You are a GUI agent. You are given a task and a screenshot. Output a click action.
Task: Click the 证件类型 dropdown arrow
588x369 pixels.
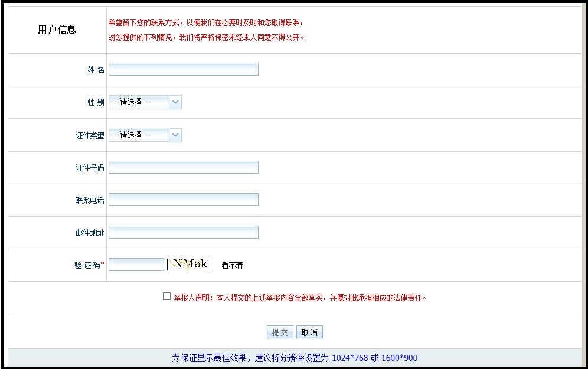click(175, 135)
